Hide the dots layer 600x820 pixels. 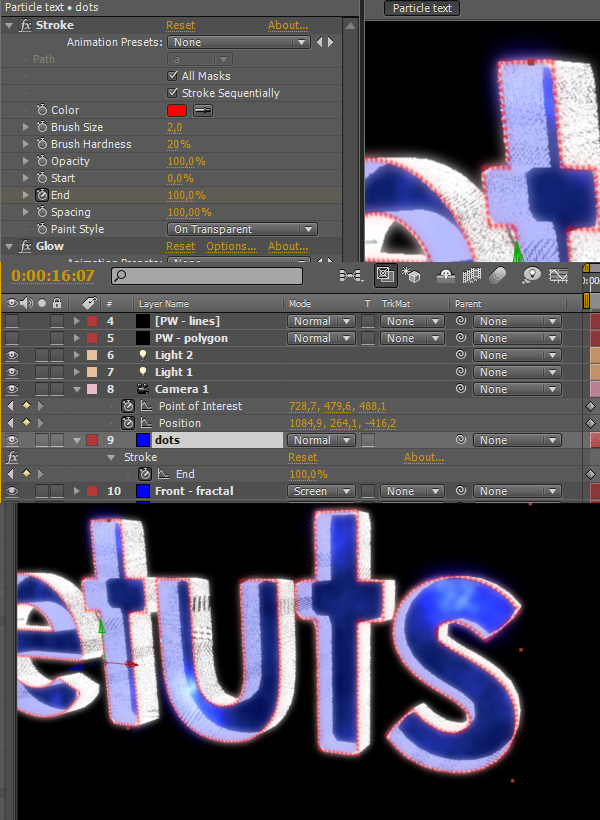12,440
